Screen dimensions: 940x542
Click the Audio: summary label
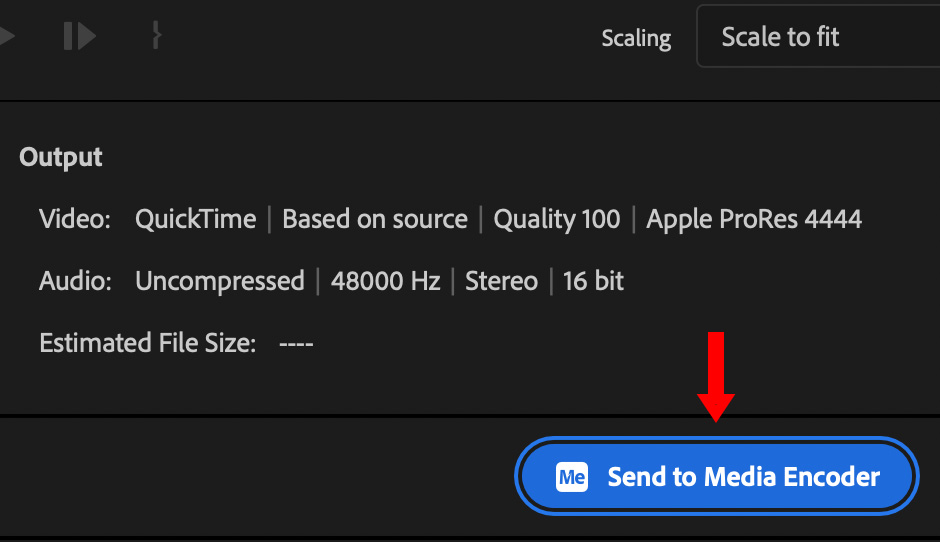(x=75, y=281)
